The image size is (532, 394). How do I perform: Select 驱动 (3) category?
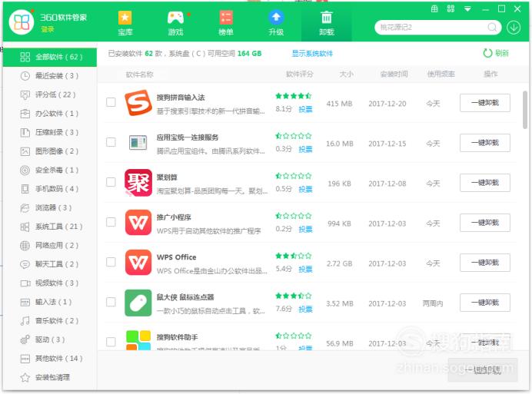tap(50, 339)
